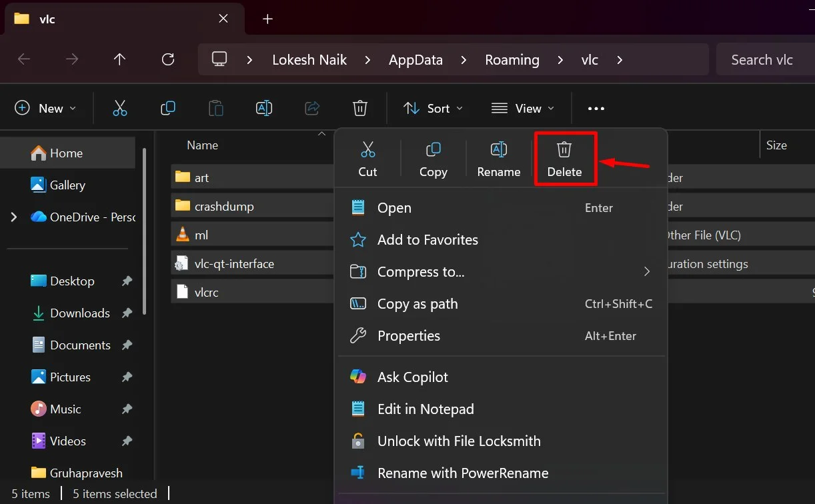Unpin Videos from the sidebar

pyautogui.click(x=127, y=441)
